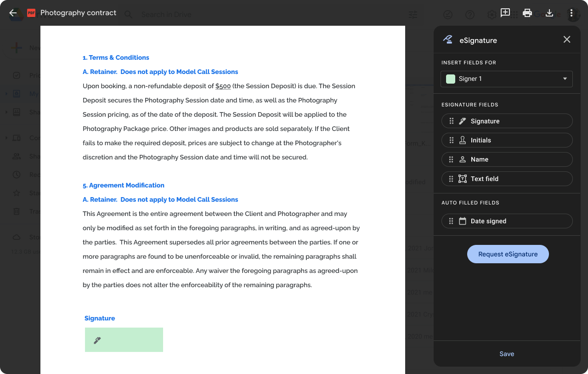Click the 'INSERT FIELDS FOR' label
588x374 pixels.
[469, 62]
